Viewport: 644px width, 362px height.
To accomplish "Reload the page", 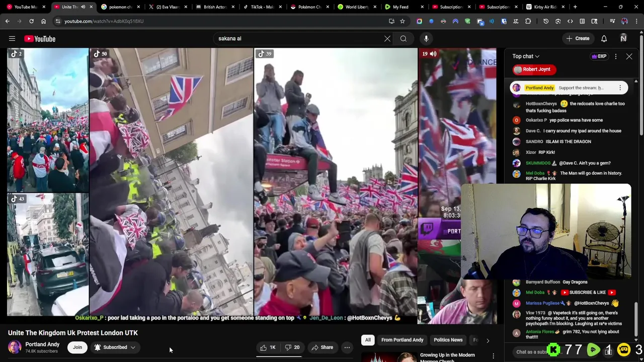I will 31,21.
